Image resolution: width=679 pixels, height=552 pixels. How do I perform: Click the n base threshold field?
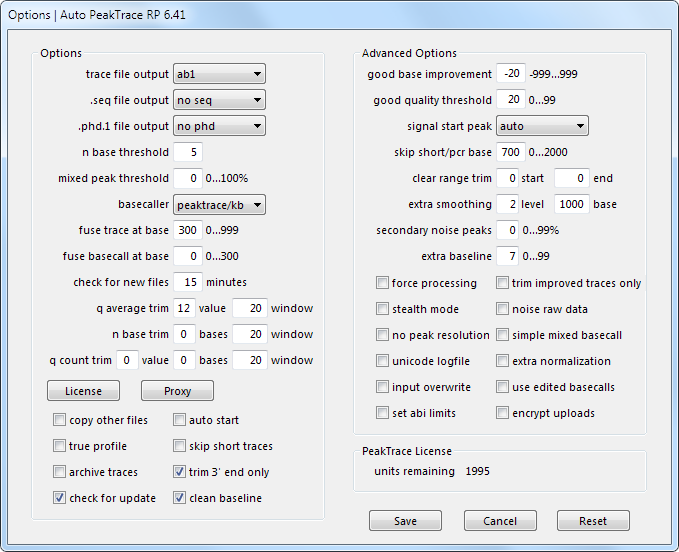188,152
